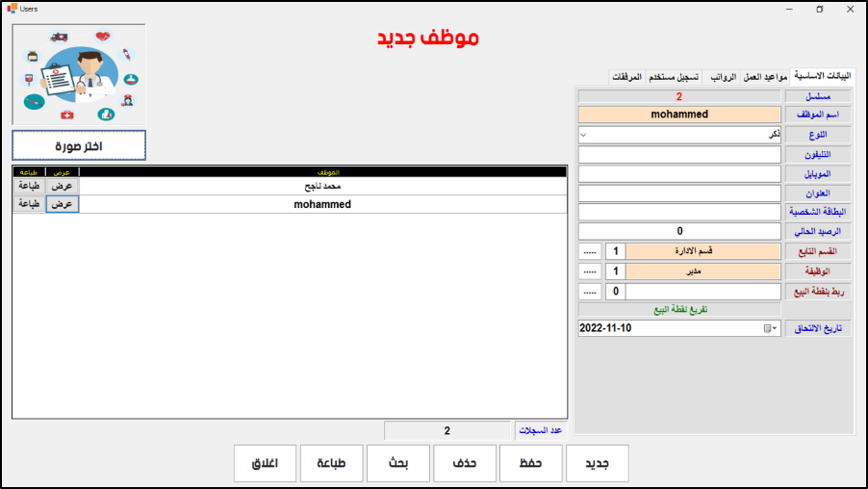This screenshot has width=868, height=489.
Task: Open the date picker calendar icon
Action: [x=769, y=328]
